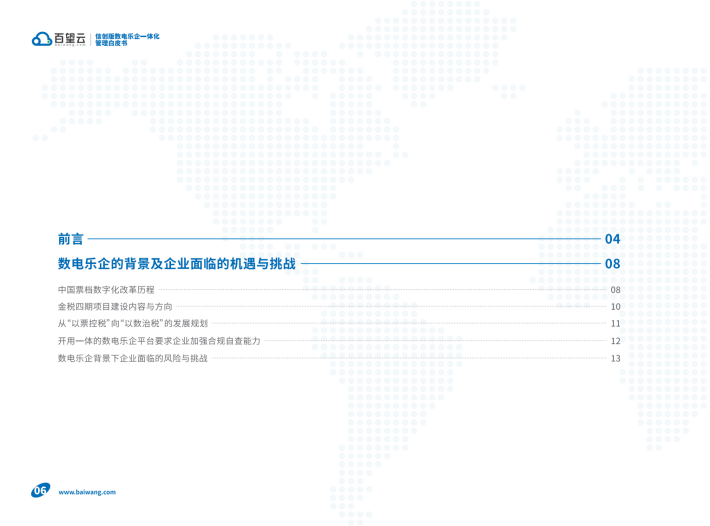Click page number 13 in the contents
710x526 pixels.
[616, 358]
